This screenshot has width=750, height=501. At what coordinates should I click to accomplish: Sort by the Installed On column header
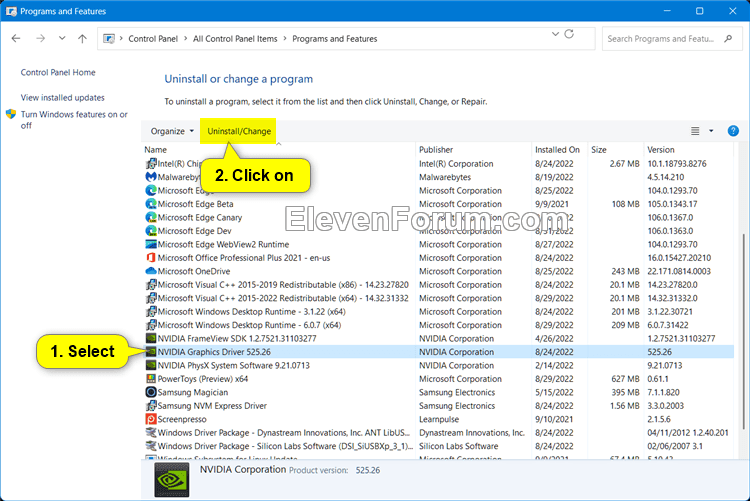(557, 150)
